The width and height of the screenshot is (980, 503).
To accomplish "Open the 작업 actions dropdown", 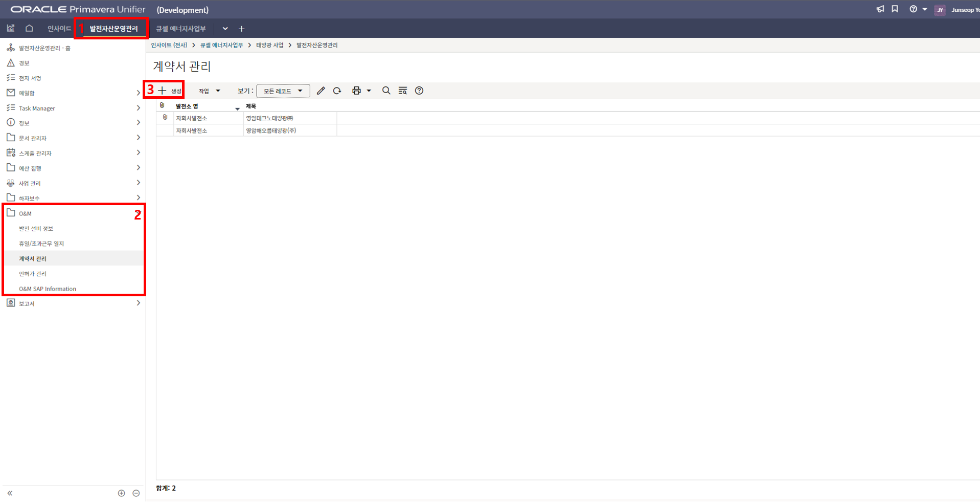I will tap(209, 91).
